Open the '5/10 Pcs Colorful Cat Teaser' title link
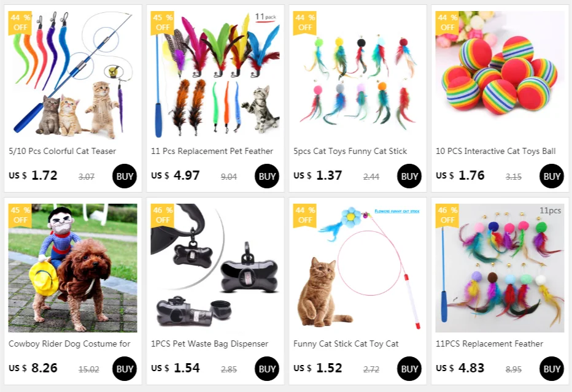 pyautogui.click(x=63, y=151)
